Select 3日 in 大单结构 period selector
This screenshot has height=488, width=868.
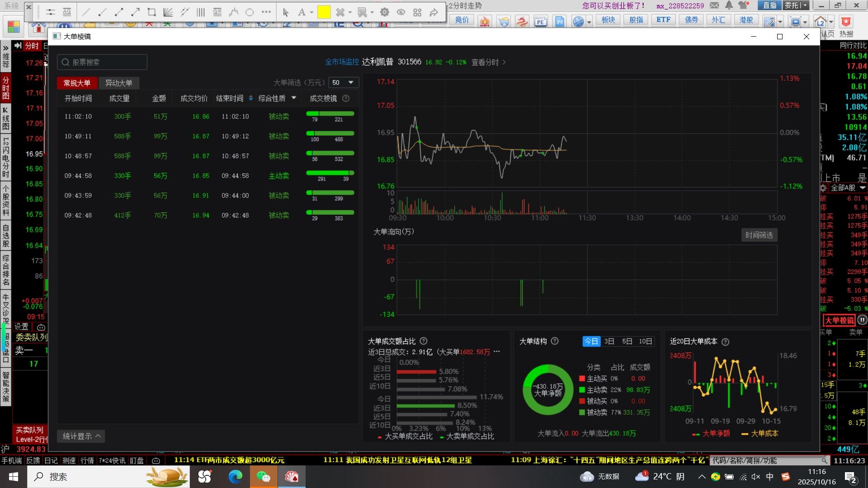(x=609, y=341)
